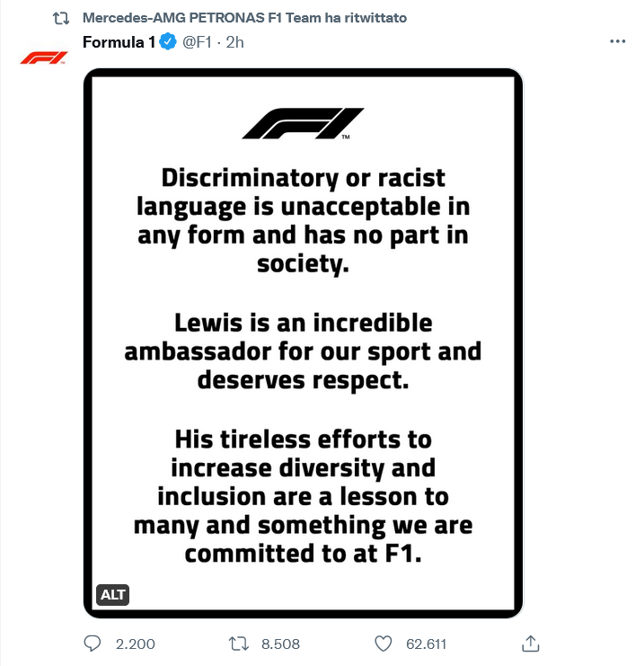Open the Formula 1 account name
Image resolution: width=644 pixels, height=666 pixels.
119,42
